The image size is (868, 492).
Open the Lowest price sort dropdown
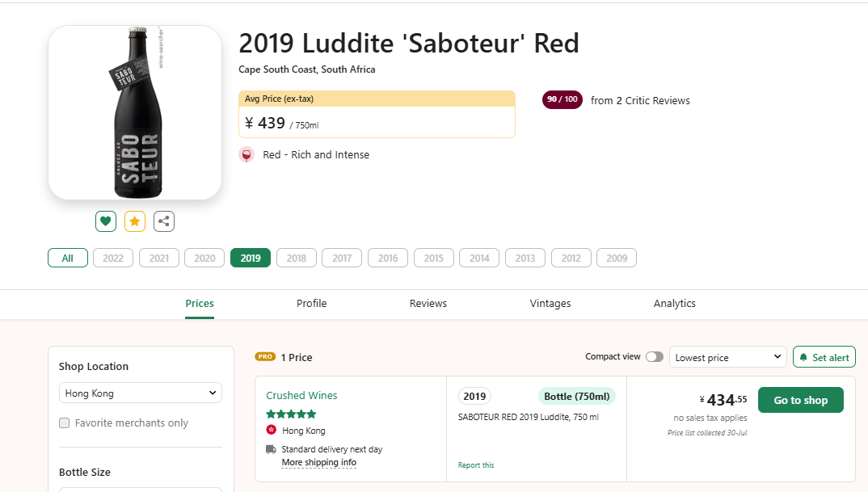coord(728,357)
